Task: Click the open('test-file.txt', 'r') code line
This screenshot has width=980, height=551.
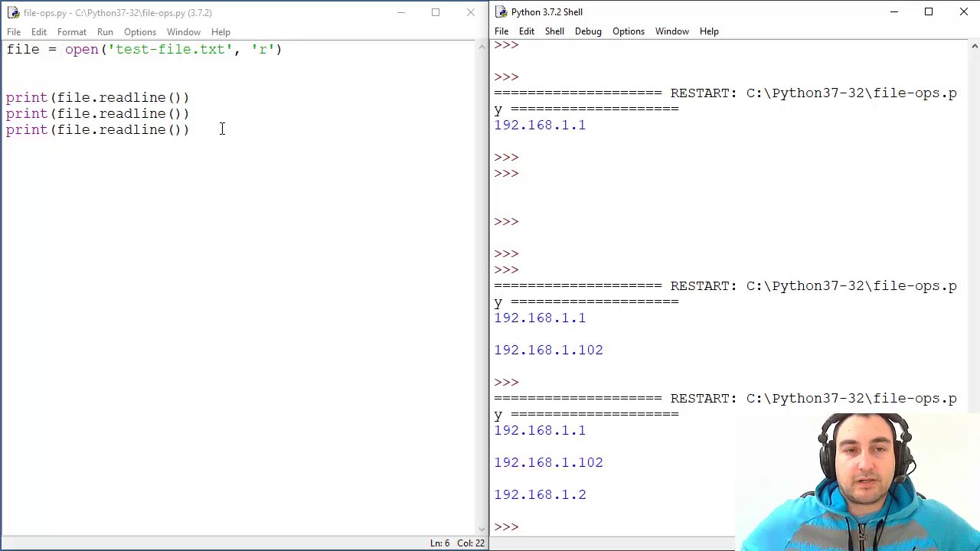Action: coord(144,49)
